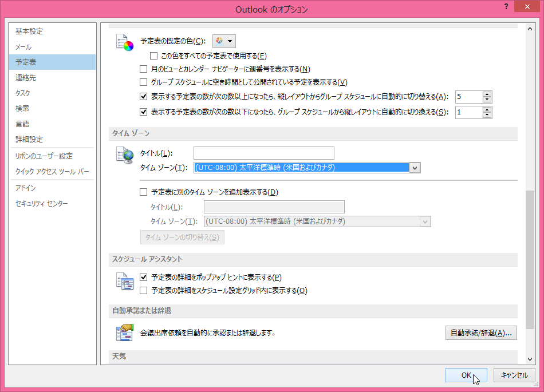Click the scrollbar up arrow
Viewport: 544px width, 392px height.
pos(530,29)
